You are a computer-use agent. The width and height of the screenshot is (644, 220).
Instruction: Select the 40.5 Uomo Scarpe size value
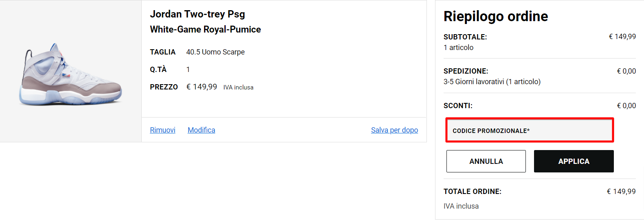click(215, 52)
